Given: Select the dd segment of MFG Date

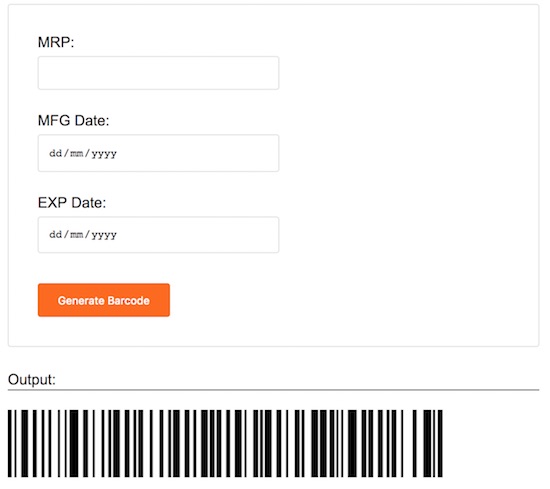Looking at the screenshot, I should point(55,153).
